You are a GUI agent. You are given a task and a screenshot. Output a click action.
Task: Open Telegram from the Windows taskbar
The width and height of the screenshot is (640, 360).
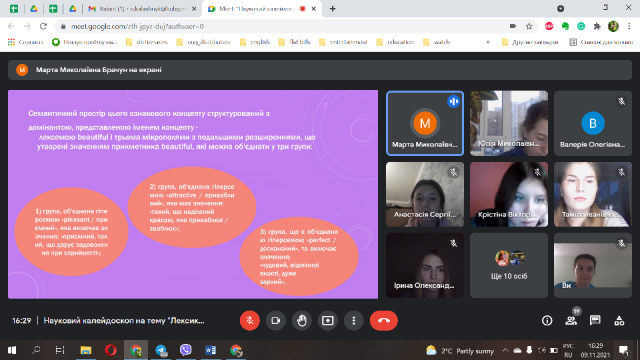[161, 350]
